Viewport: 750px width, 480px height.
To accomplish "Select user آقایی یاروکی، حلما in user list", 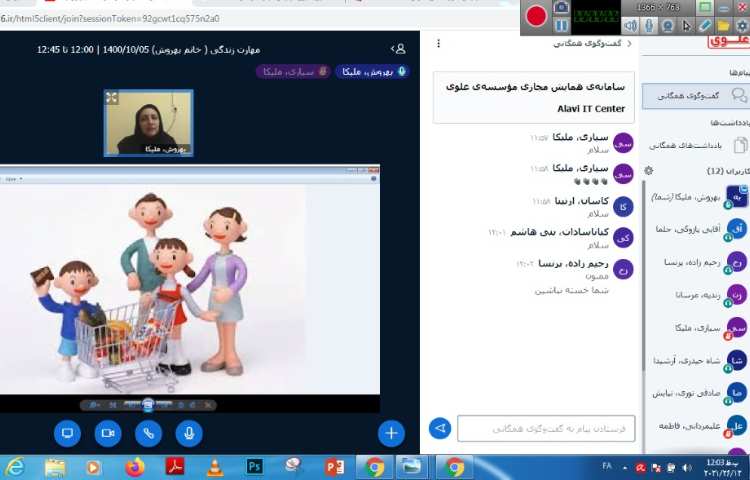I will (698, 229).
